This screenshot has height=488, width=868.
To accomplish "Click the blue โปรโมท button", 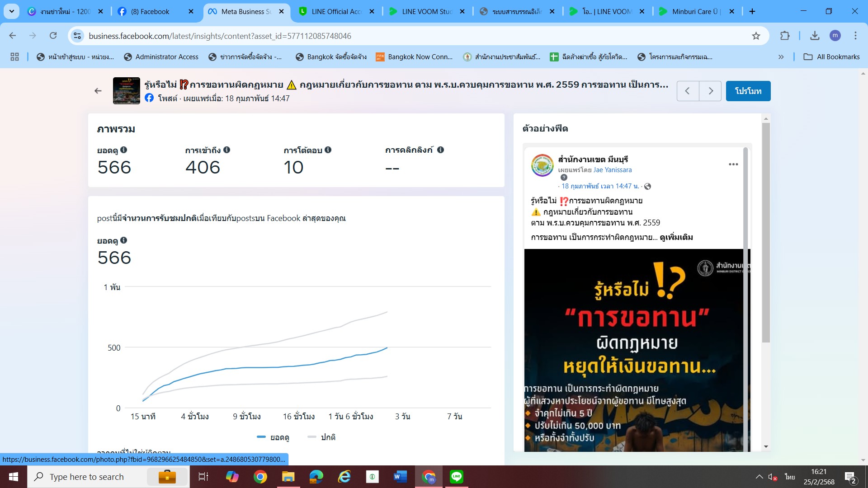I will 748,91.
